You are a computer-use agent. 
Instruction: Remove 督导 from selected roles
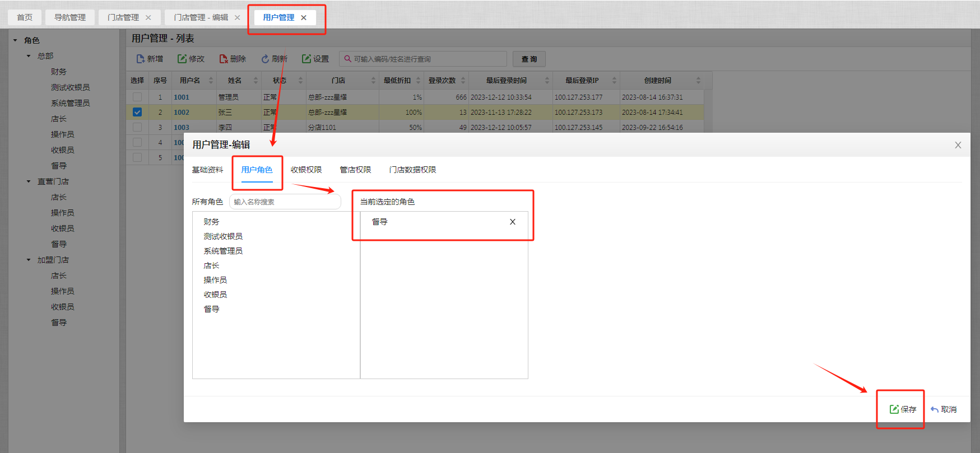(x=513, y=222)
